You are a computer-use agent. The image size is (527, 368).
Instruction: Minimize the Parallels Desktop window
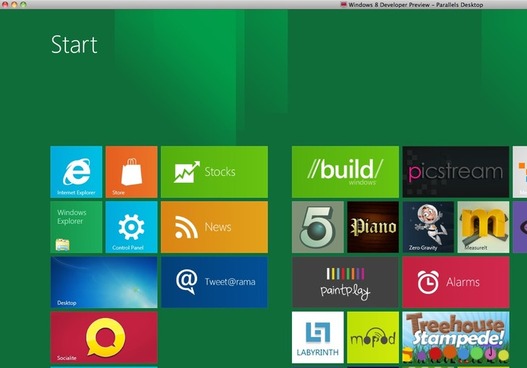click(x=14, y=4)
